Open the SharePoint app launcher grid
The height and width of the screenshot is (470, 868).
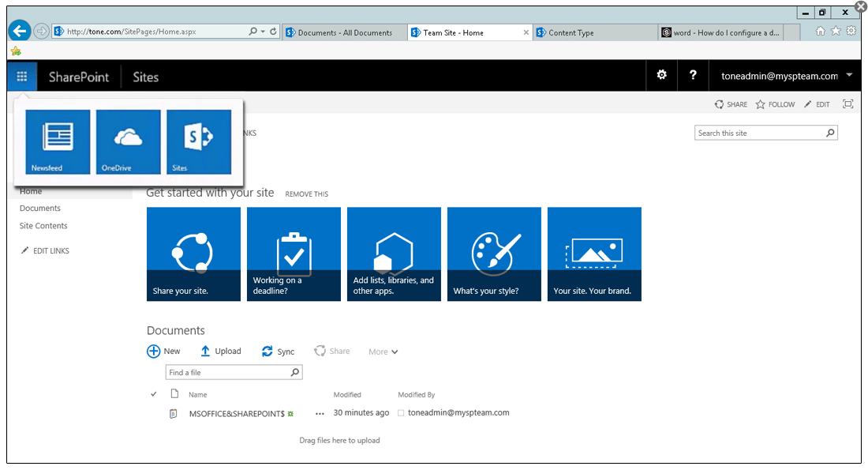coord(22,77)
